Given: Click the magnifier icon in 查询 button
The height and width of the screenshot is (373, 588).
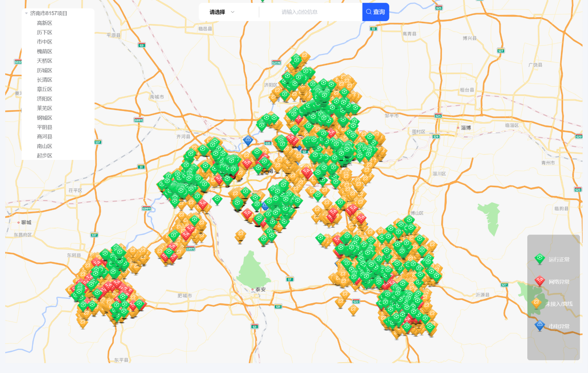Looking at the screenshot, I should click(369, 12).
